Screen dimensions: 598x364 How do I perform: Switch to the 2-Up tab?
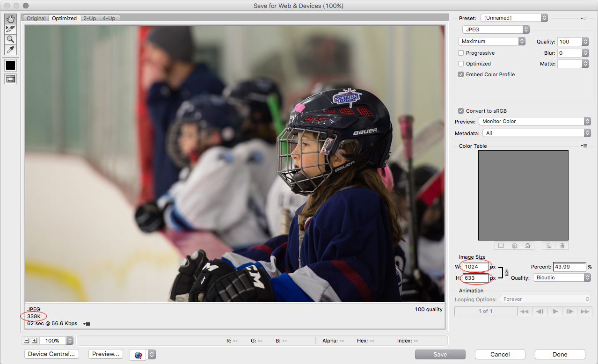pyautogui.click(x=89, y=18)
